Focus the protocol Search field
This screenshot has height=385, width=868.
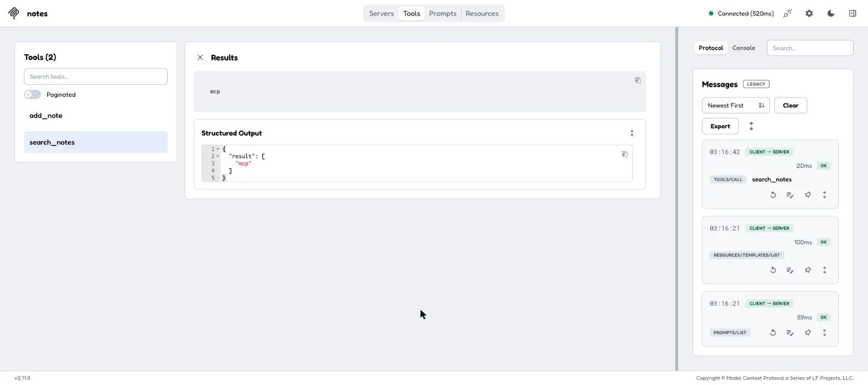(810, 48)
